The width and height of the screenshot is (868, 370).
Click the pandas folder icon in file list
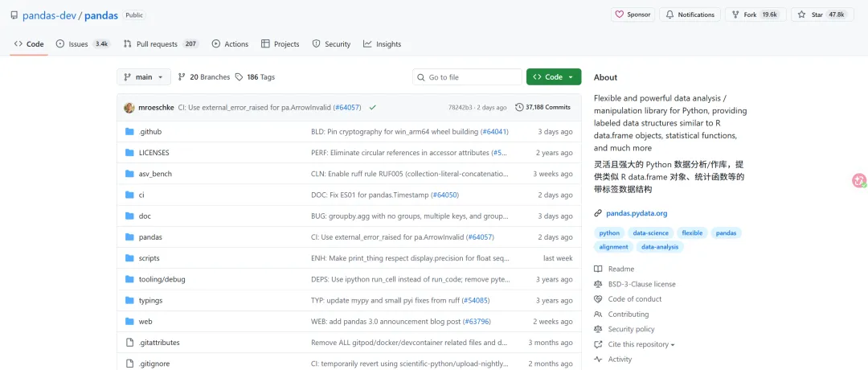coord(129,237)
